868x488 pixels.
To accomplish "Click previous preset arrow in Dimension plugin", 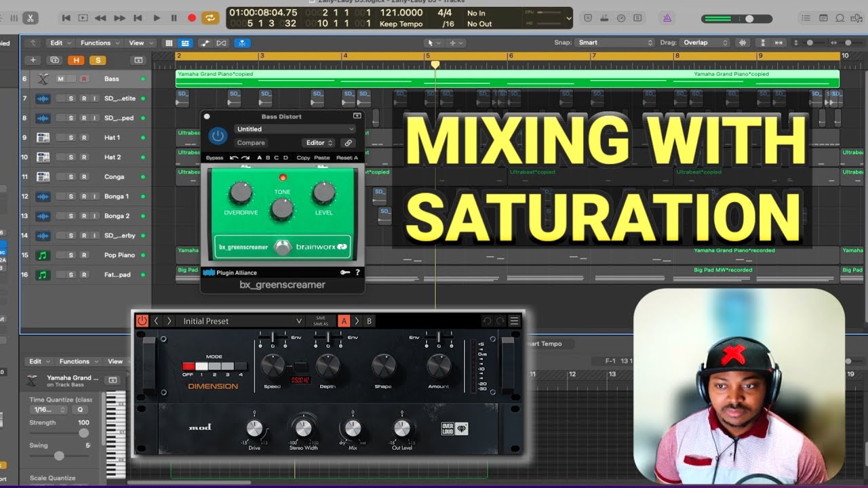I will (156, 321).
